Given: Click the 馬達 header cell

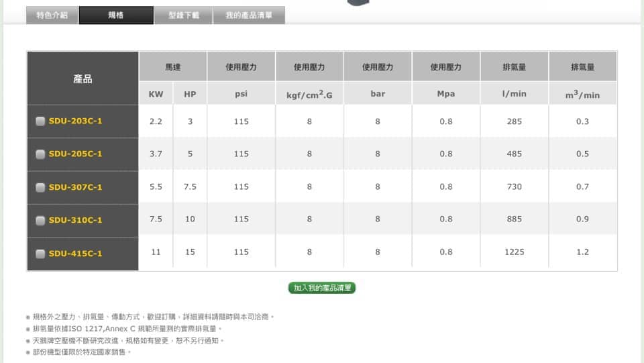Looking at the screenshot, I should [172, 67].
